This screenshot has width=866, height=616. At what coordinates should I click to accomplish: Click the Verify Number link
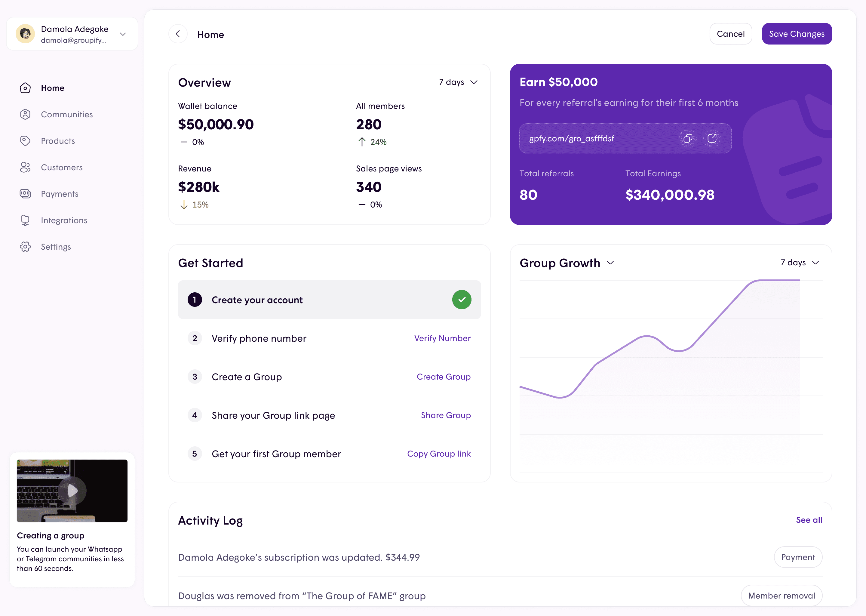point(442,338)
